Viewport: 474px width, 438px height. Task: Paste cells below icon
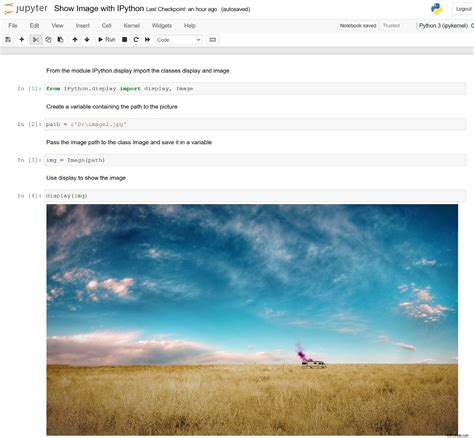coord(60,40)
